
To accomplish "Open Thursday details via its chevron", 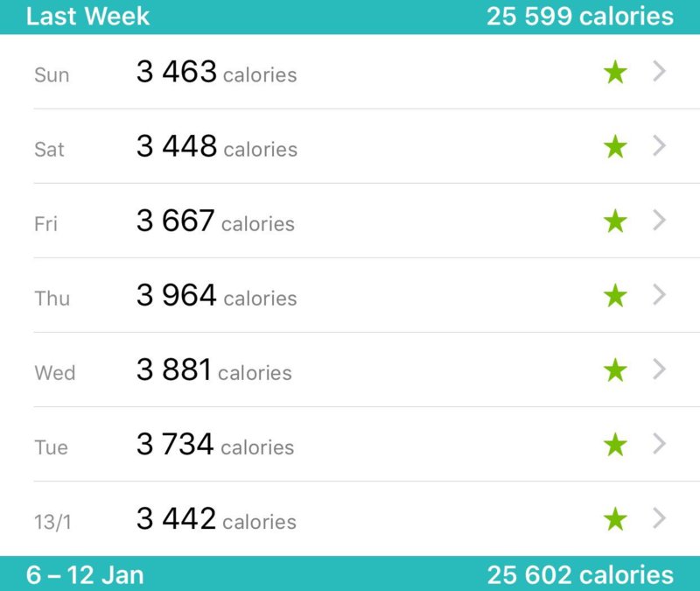I will [x=660, y=295].
